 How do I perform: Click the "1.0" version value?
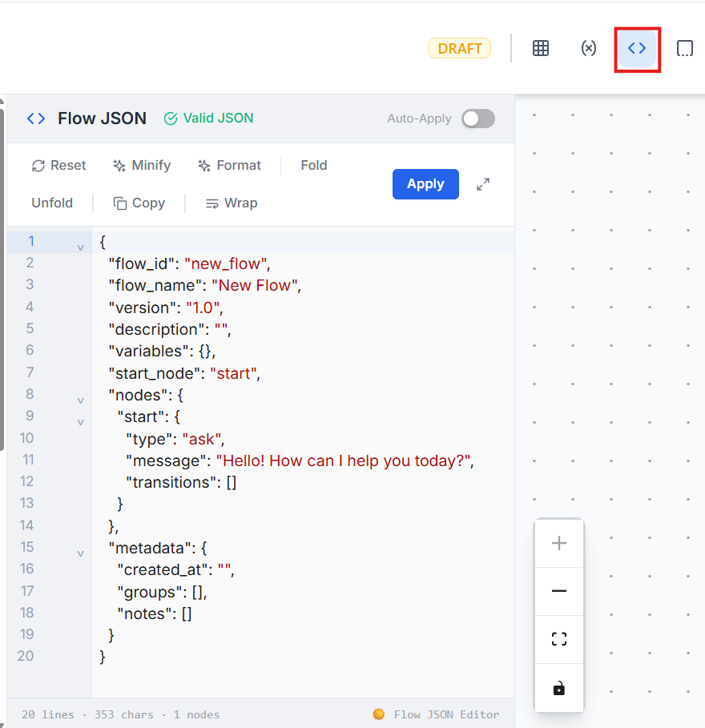pos(203,308)
